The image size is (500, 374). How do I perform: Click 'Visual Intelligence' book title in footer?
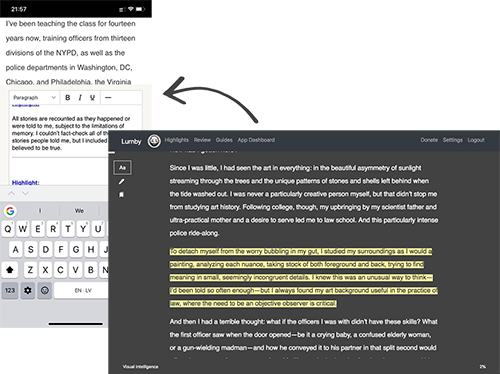(140, 367)
